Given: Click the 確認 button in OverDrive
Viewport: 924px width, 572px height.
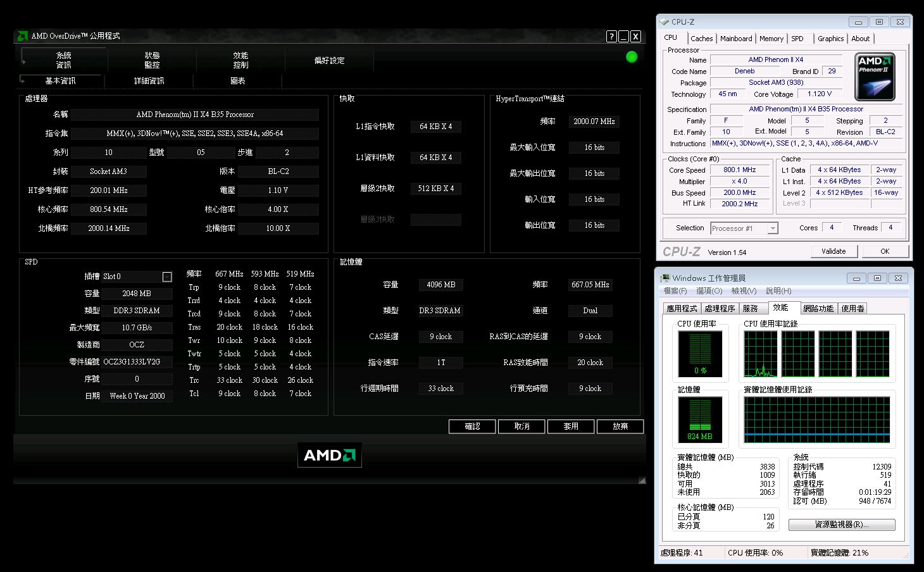Looking at the screenshot, I should coord(472,426).
